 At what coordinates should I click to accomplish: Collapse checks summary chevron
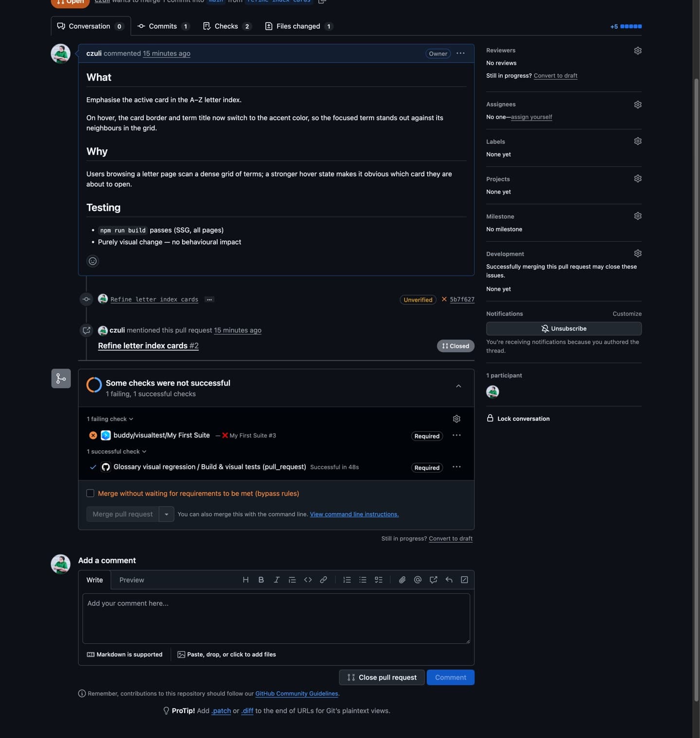[458, 386]
